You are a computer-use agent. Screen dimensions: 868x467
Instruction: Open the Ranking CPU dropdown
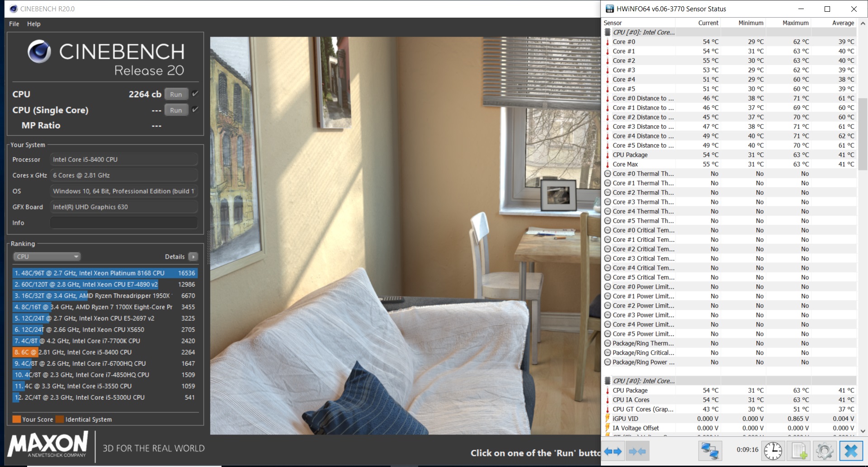pos(47,256)
